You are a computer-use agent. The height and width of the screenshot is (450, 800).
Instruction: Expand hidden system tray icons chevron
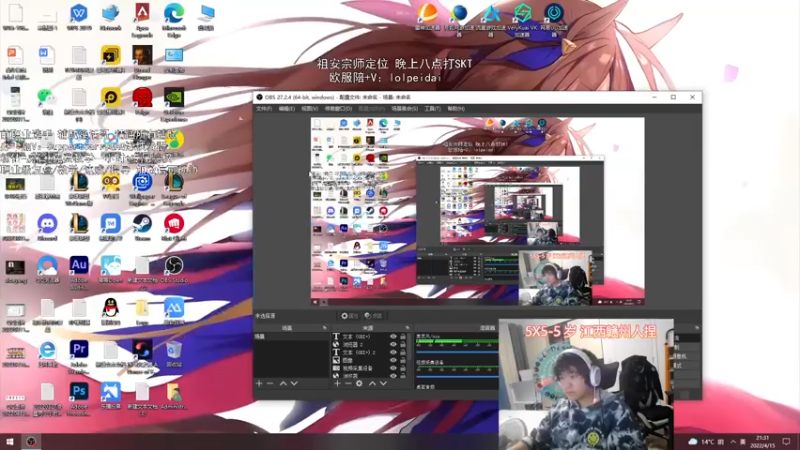(x=733, y=441)
